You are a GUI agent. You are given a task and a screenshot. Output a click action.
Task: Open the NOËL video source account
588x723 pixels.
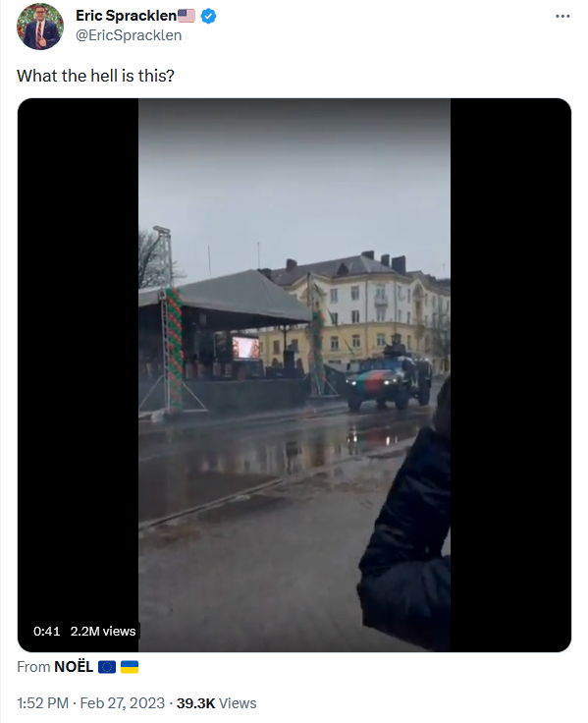74,667
